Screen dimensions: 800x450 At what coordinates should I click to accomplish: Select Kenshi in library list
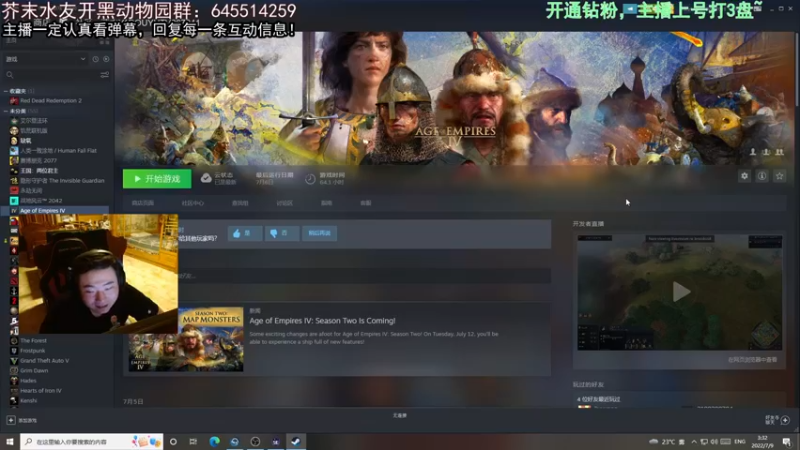click(29, 401)
